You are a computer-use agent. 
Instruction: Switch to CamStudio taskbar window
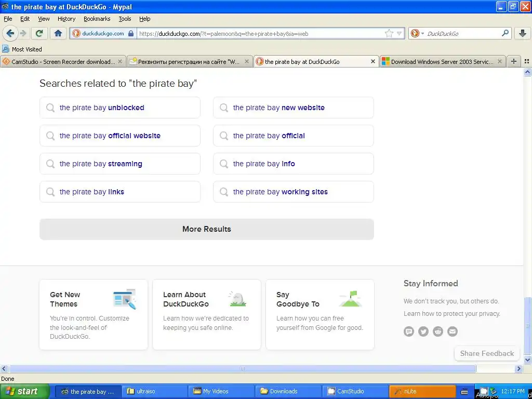click(x=354, y=392)
